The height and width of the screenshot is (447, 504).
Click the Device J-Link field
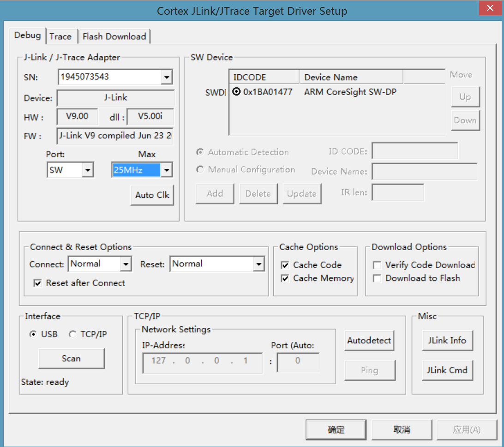tap(116, 98)
